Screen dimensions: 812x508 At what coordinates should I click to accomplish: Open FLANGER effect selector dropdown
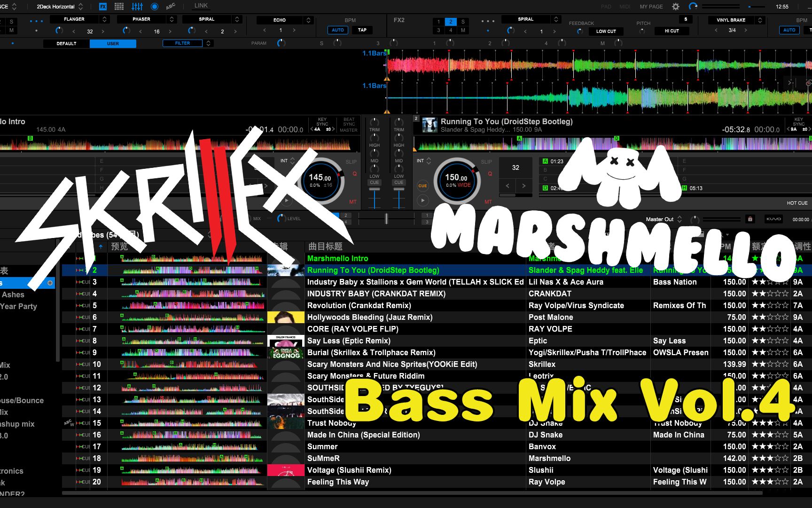[x=105, y=19]
